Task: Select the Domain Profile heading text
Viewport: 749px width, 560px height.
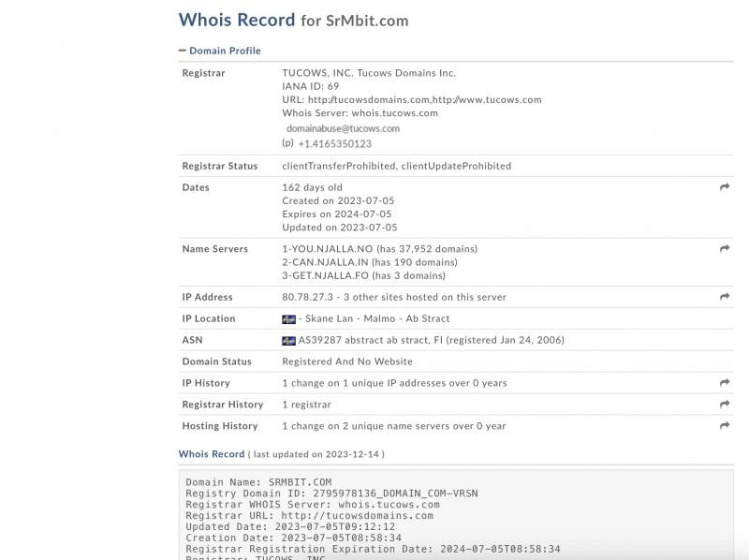Action: pyautogui.click(x=225, y=51)
